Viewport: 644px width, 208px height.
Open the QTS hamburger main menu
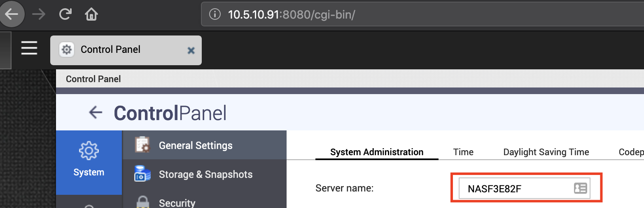point(29,48)
